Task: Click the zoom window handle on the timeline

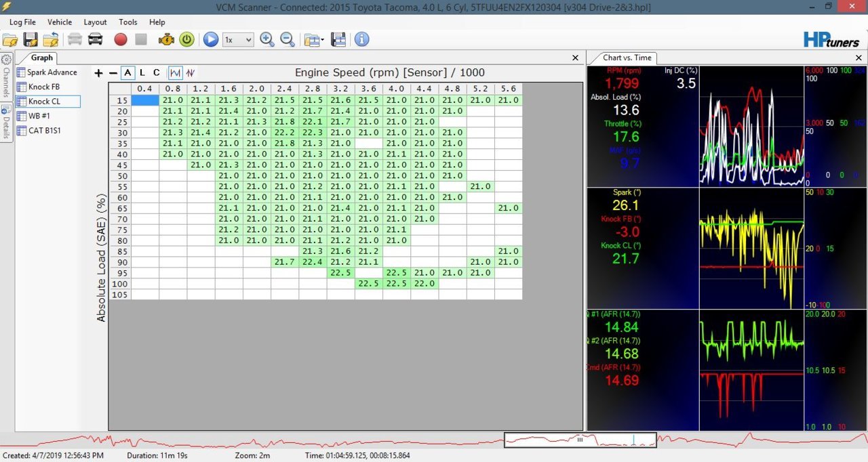Action: click(x=580, y=440)
